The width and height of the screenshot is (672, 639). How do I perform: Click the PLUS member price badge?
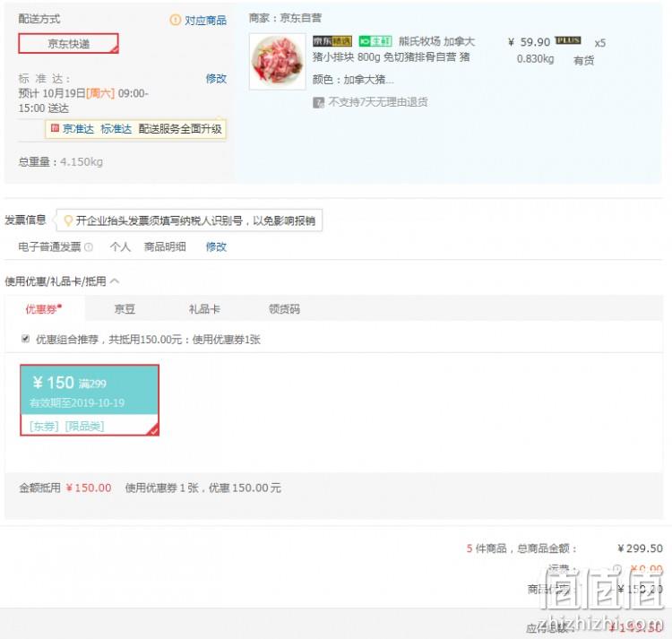568,40
